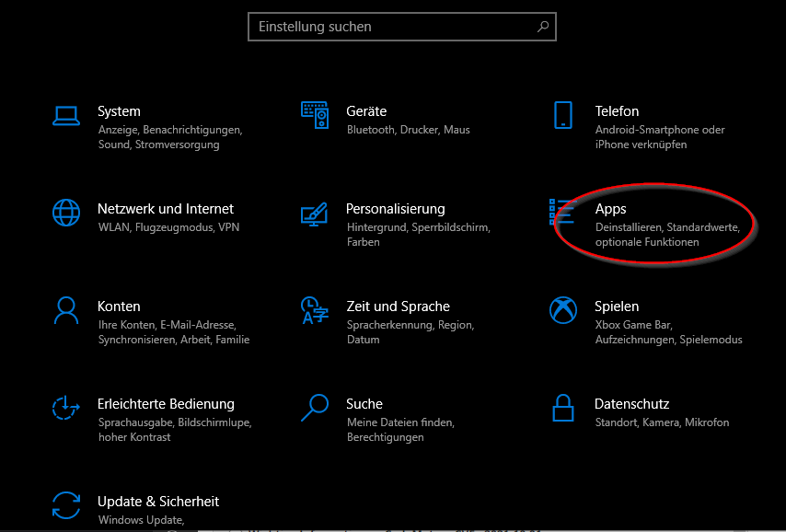
Task: Open Update & Sicherheit via the refresh arrows icon
Action: 66,505
